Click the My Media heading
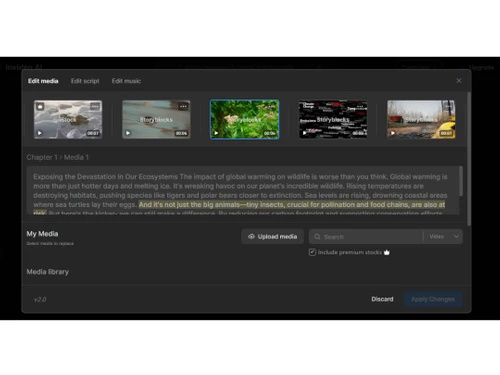 coord(42,234)
